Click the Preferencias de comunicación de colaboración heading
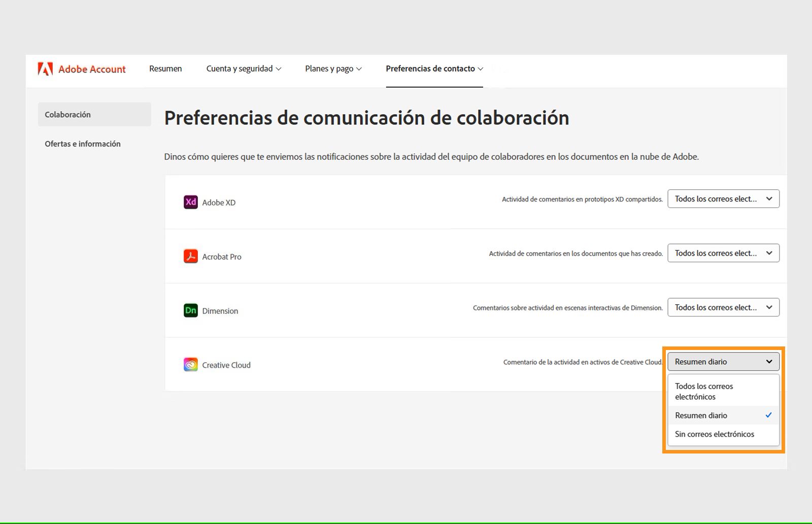Screen dimensions: 812x524 point(366,118)
